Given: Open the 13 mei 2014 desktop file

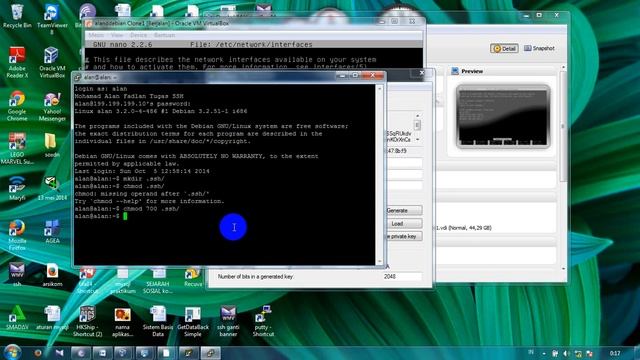Looking at the screenshot, I should [52, 188].
